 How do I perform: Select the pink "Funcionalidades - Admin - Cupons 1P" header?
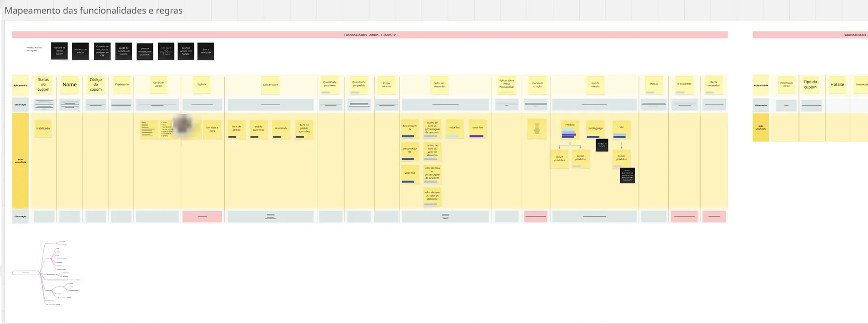[370, 35]
